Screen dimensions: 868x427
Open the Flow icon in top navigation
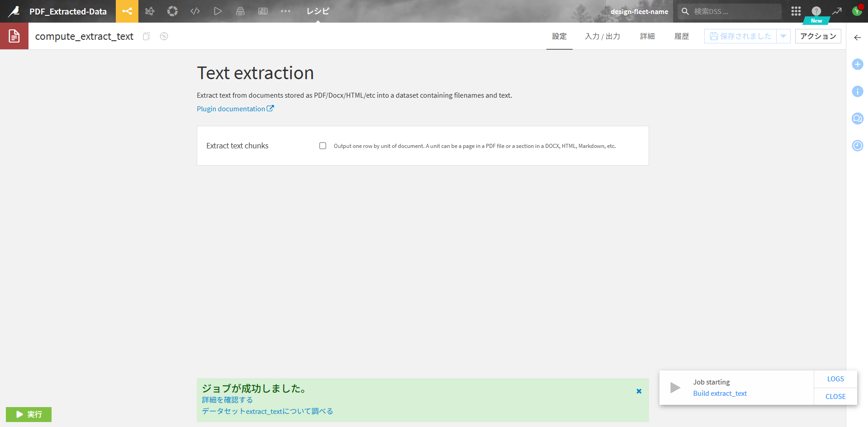pos(127,11)
